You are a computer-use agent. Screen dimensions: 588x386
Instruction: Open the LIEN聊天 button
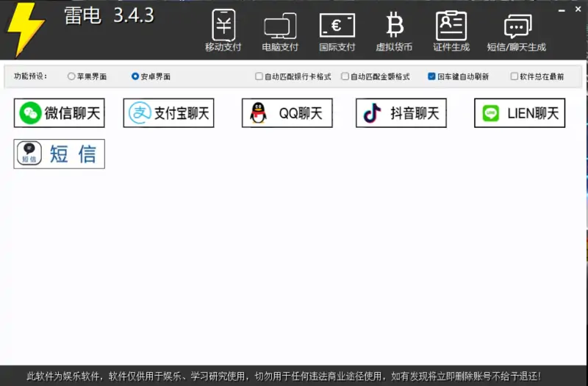pyautogui.click(x=520, y=113)
